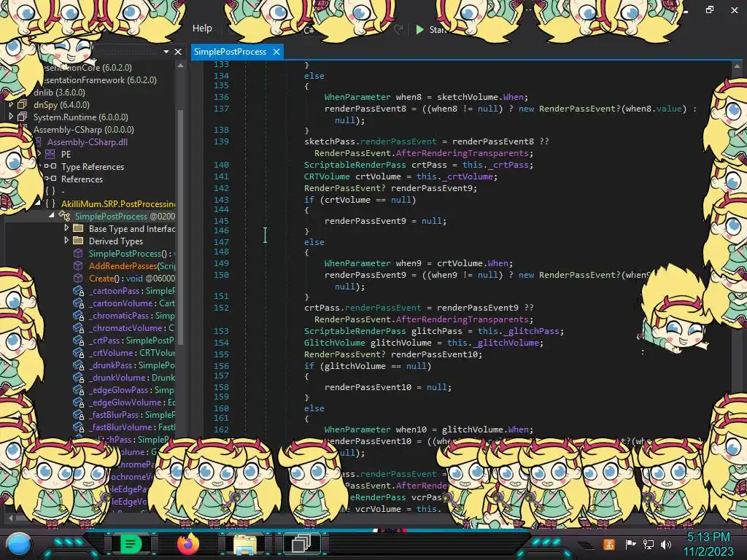Screen dimensions: 747x560
Task: Click the green notes app in the taskbar
Action: point(131,543)
